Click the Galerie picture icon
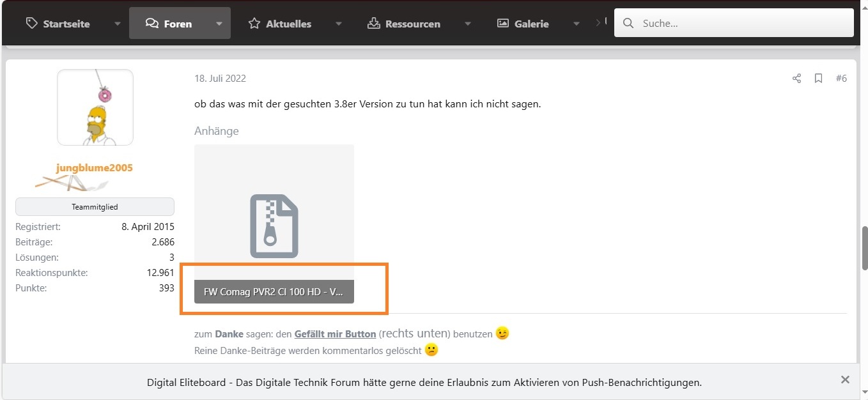868x400 pixels. click(503, 23)
